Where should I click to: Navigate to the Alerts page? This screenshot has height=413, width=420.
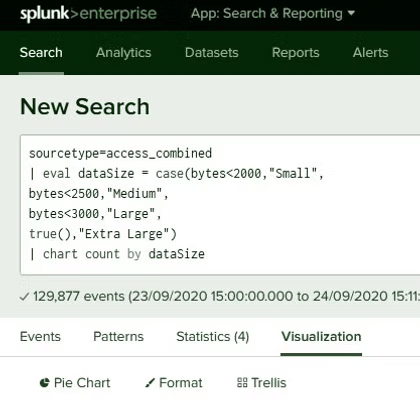[371, 52]
